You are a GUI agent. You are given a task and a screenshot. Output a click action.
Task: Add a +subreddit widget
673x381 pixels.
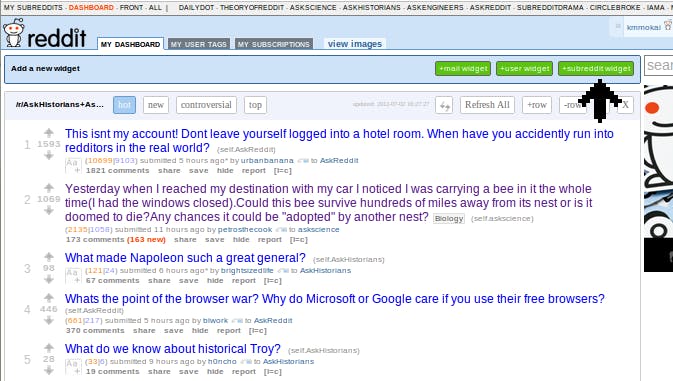[x=596, y=69]
